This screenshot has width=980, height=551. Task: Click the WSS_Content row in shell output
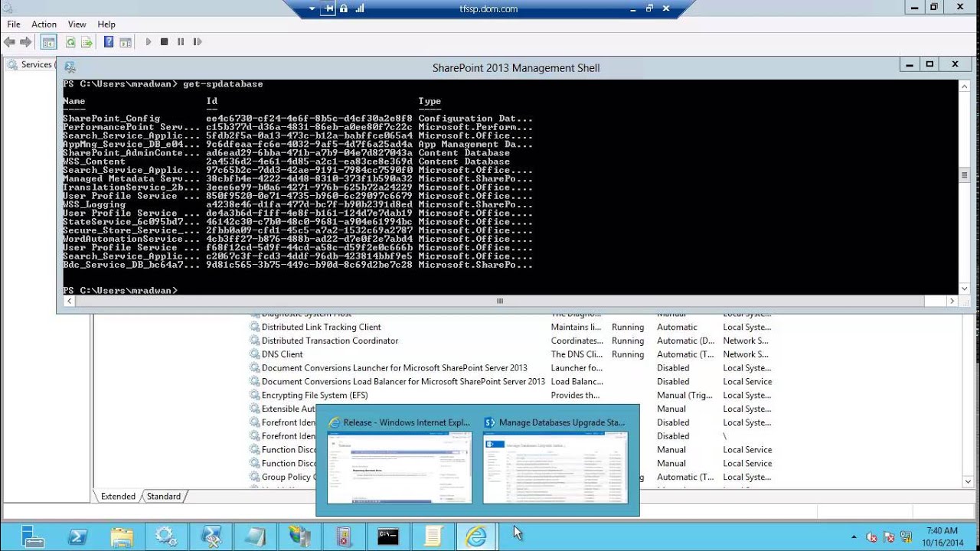pos(286,161)
